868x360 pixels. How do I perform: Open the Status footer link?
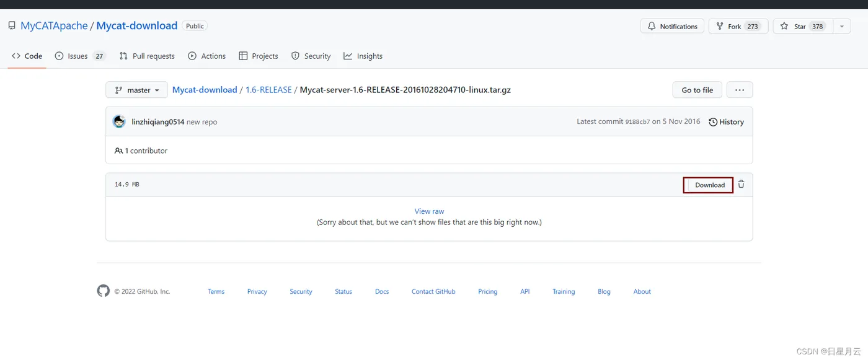point(343,291)
